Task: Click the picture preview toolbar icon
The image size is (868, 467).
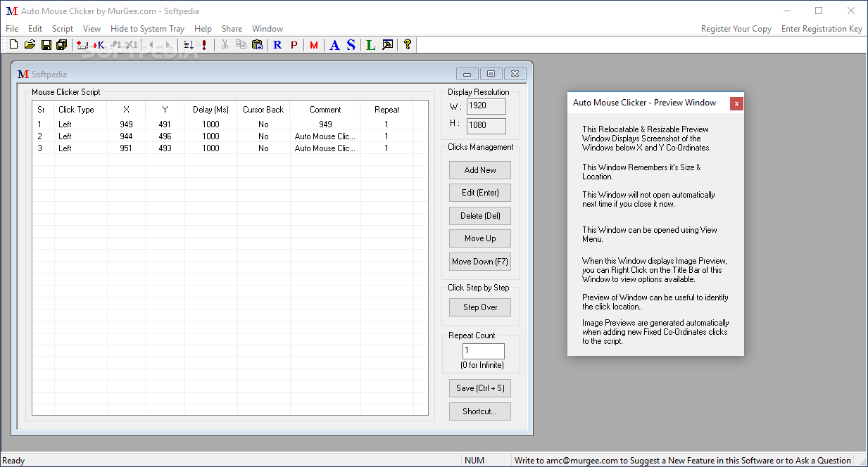Action: 387,45
